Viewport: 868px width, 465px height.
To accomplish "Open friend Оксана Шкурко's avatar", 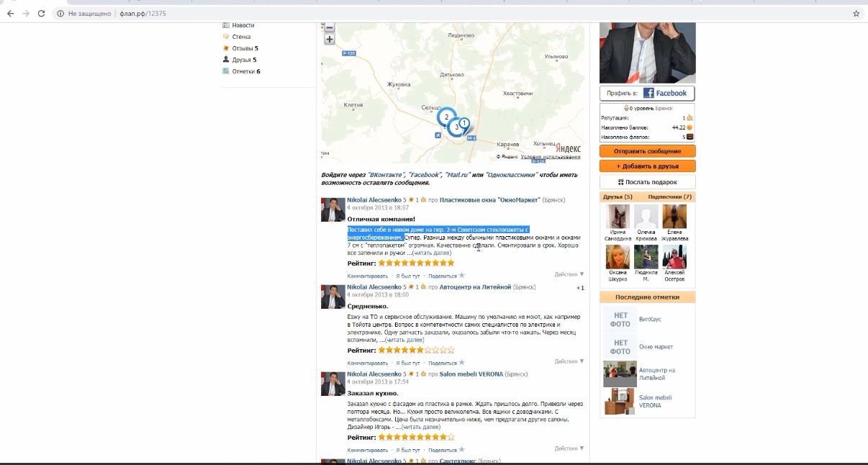I will click(x=618, y=257).
